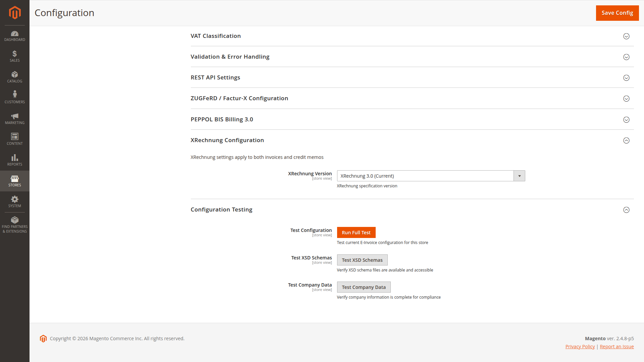Click the Configuration page heading
The image size is (644, 362).
click(x=64, y=13)
